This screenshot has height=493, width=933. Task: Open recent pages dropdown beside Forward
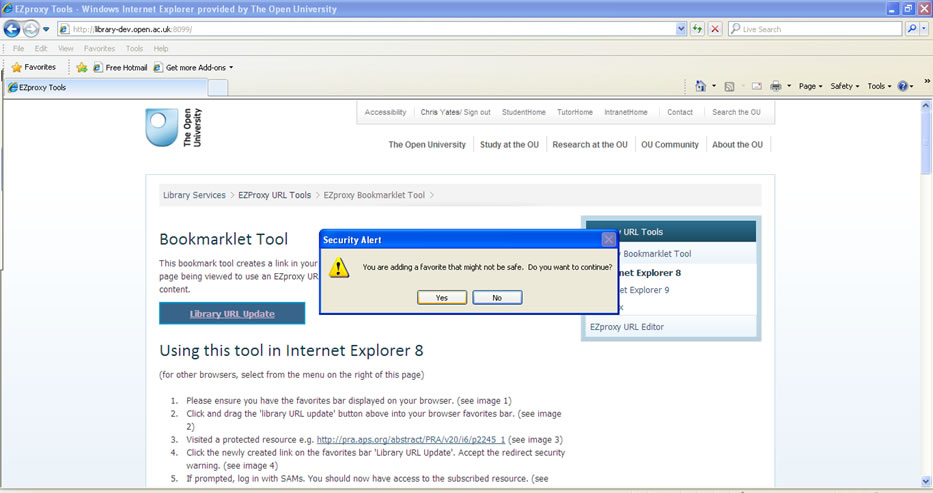point(46,29)
